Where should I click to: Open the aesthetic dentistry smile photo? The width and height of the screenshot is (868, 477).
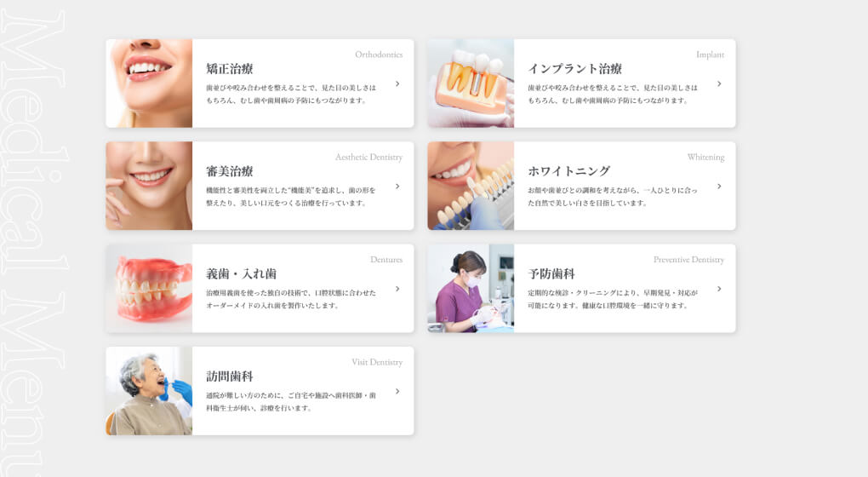pyautogui.click(x=149, y=186)
